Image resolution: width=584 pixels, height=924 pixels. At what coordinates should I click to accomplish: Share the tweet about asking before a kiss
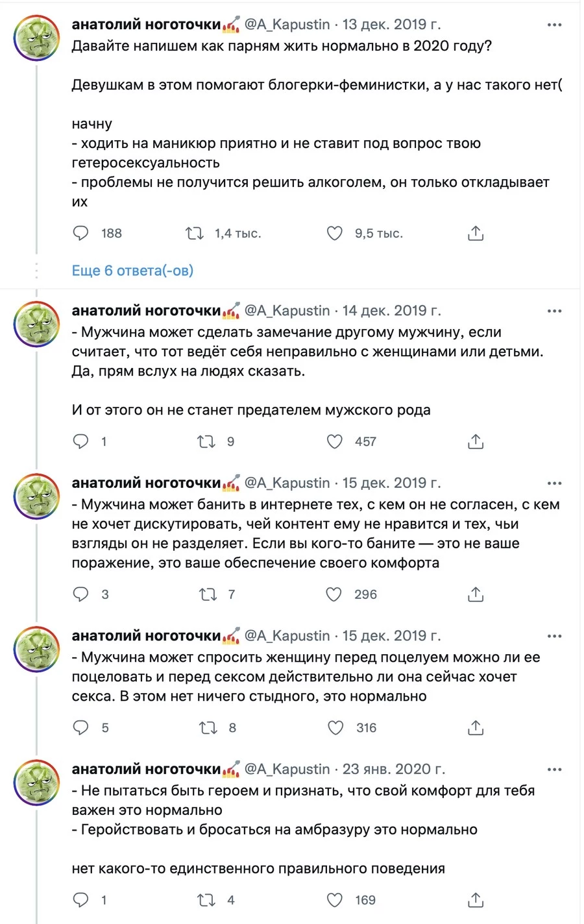tap(475, 727)
